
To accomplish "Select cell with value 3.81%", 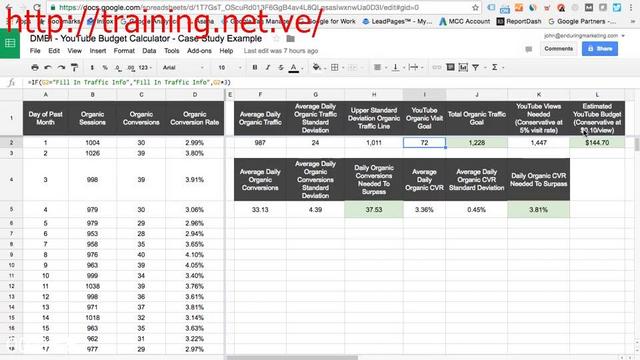I will (538, 209).
